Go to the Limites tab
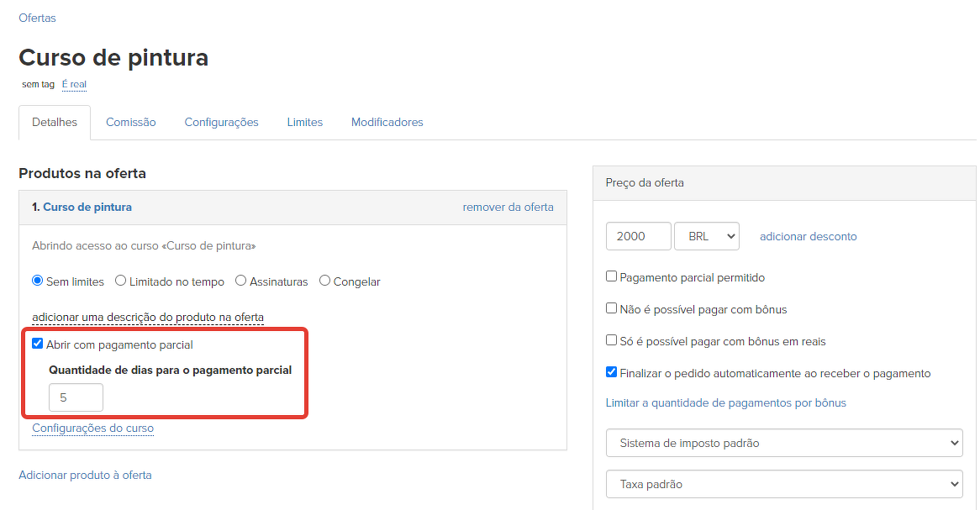 [304, 122]
